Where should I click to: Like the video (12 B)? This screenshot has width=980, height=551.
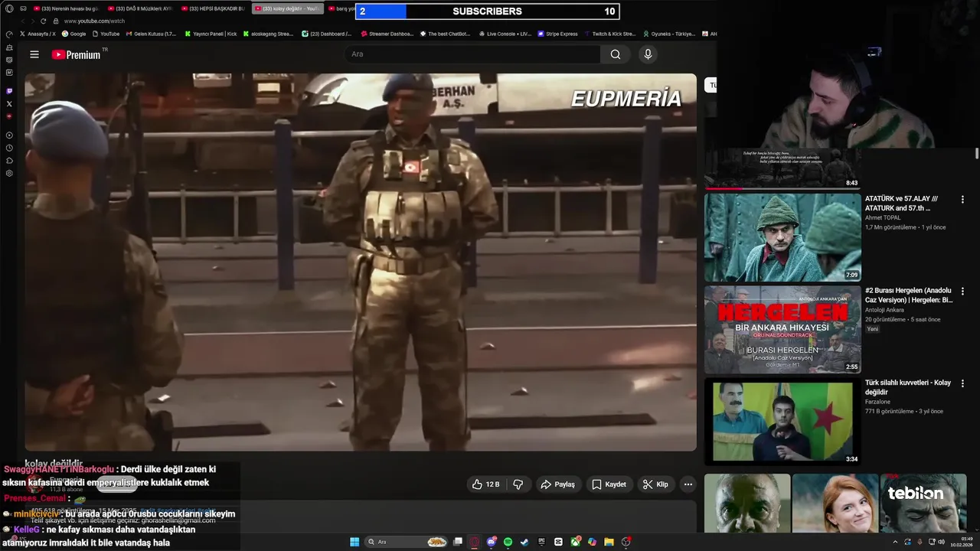(485, 484)
